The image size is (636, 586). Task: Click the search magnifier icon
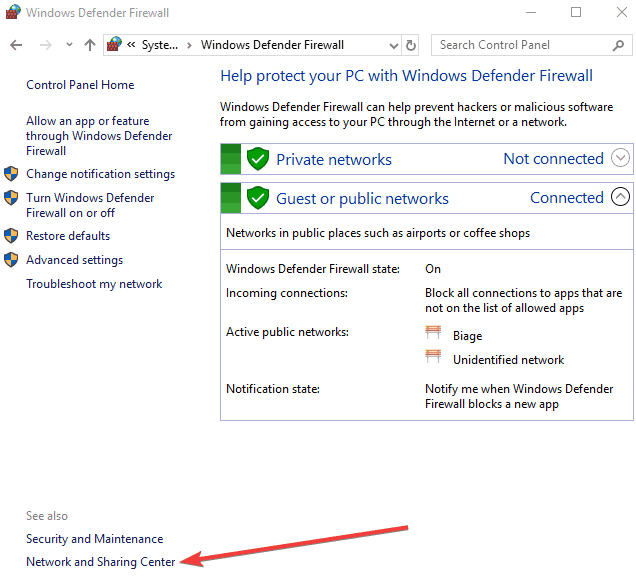(618, 45)
